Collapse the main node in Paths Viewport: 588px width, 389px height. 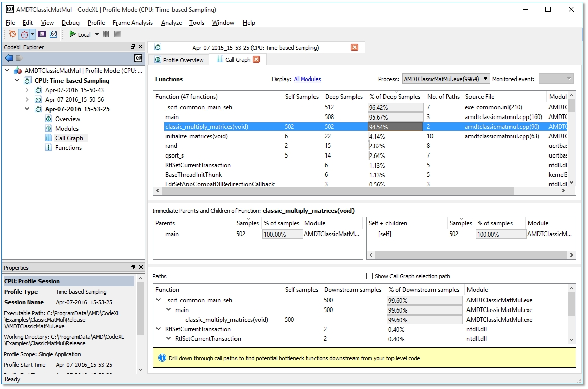pos(168,310)
